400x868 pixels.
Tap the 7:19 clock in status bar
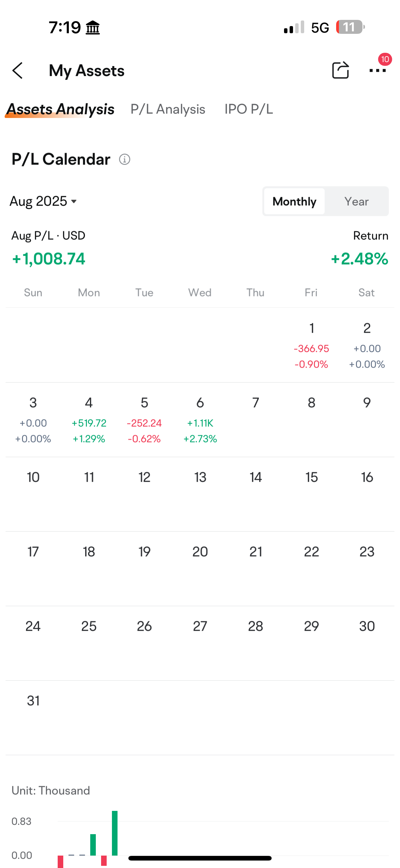pos(64,27)
